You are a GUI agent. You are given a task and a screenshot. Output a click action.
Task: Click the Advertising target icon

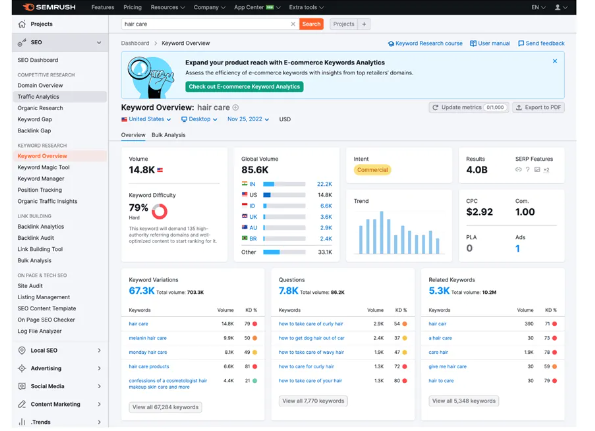(x=22, y=368)
